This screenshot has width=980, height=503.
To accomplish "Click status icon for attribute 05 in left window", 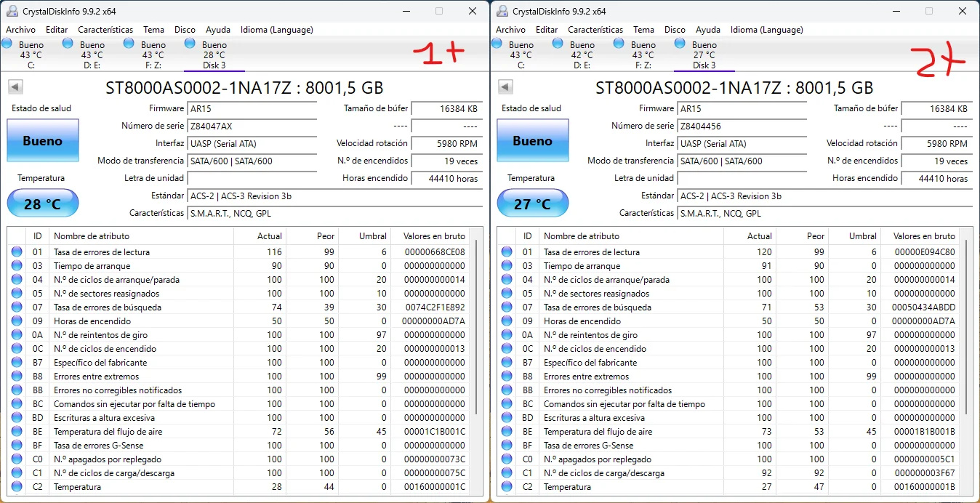I will click(17, 294).
